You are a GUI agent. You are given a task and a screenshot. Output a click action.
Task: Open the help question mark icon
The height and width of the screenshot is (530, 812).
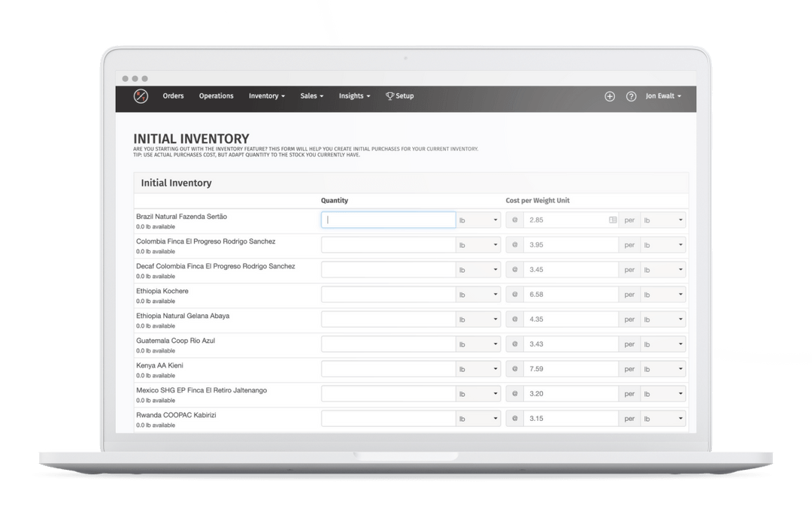(x=631, y=96)
